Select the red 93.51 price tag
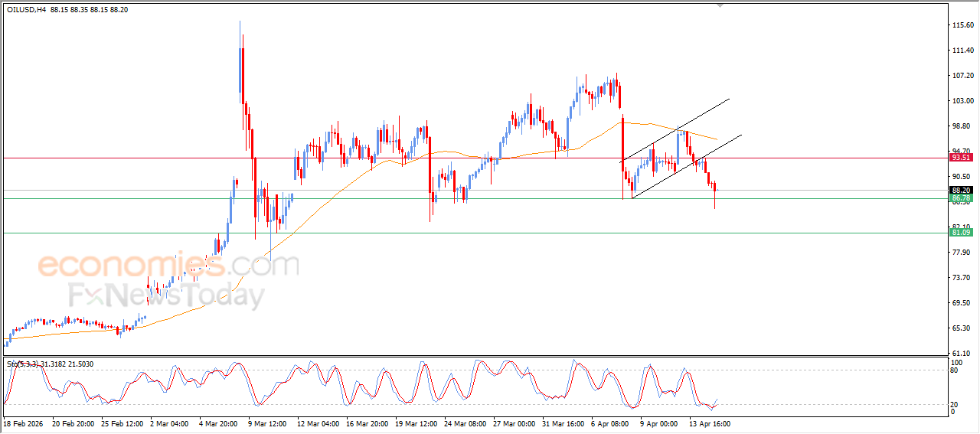This screenshot has height=434, width=980. [961, 158]
